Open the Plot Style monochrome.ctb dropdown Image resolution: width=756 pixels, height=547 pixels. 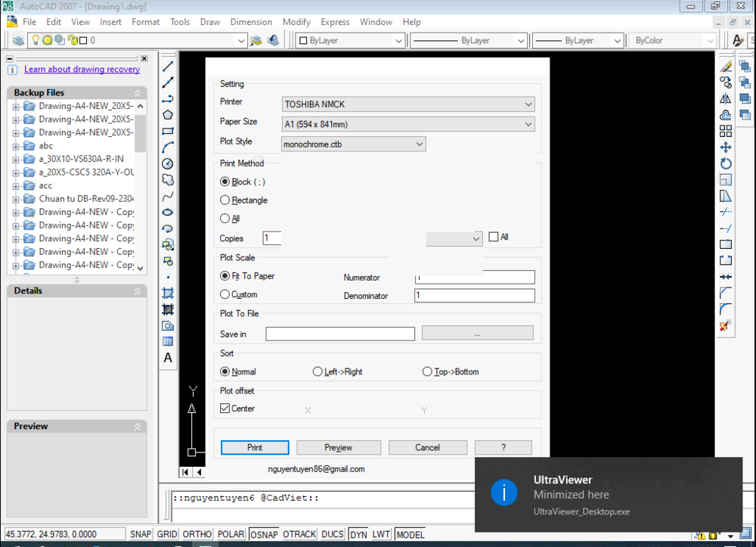pyautogui.click(x=353, y=145)
